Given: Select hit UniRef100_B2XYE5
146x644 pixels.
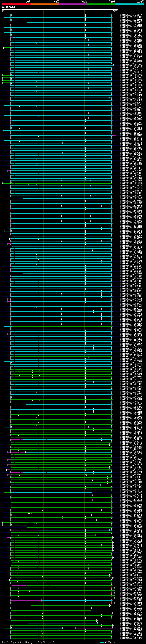Looking at the screenshot, I should tap(131, 22).
